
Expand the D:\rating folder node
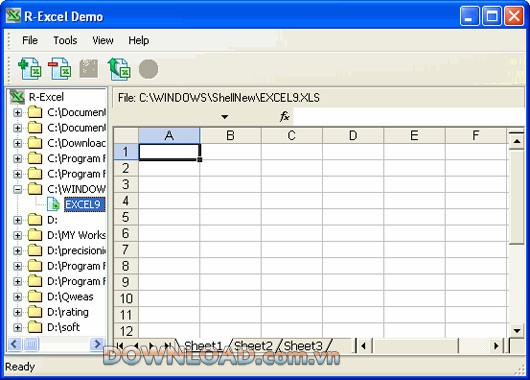click(x=17, y=312)
